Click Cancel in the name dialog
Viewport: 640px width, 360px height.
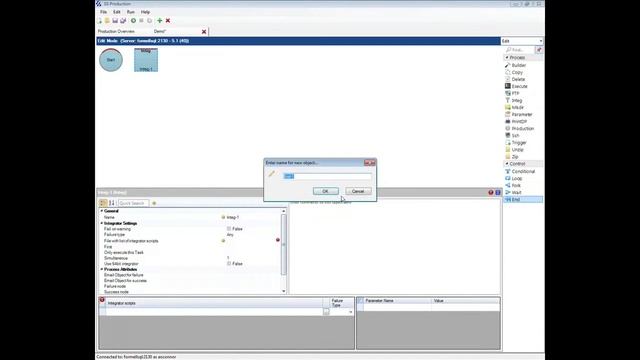[x=358, y=191]
